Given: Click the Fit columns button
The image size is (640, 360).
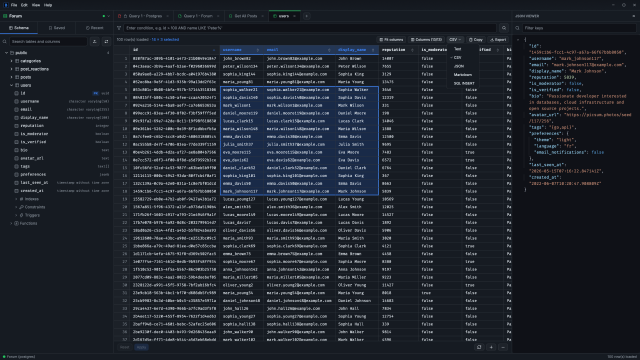Looking at the screenshot, I should (391, 40).
